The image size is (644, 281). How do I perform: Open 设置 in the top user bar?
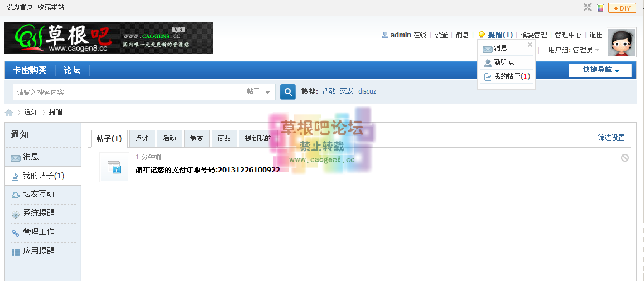coord(441,35)
